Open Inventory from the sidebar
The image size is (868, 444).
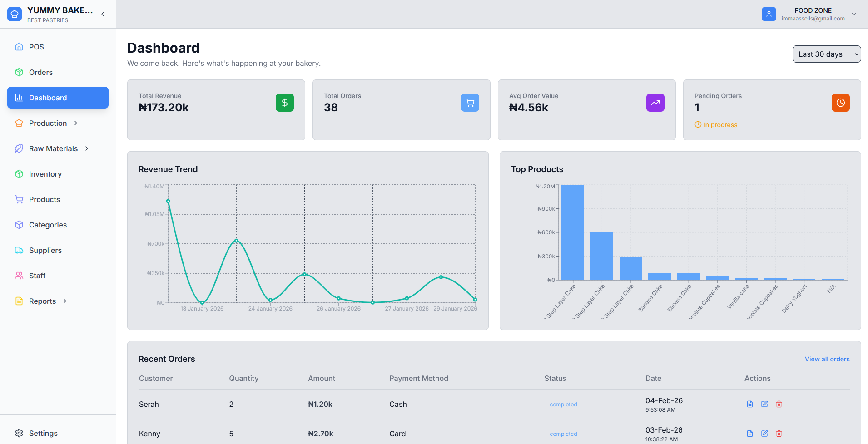pyautogui.click(x=45, y=174)
